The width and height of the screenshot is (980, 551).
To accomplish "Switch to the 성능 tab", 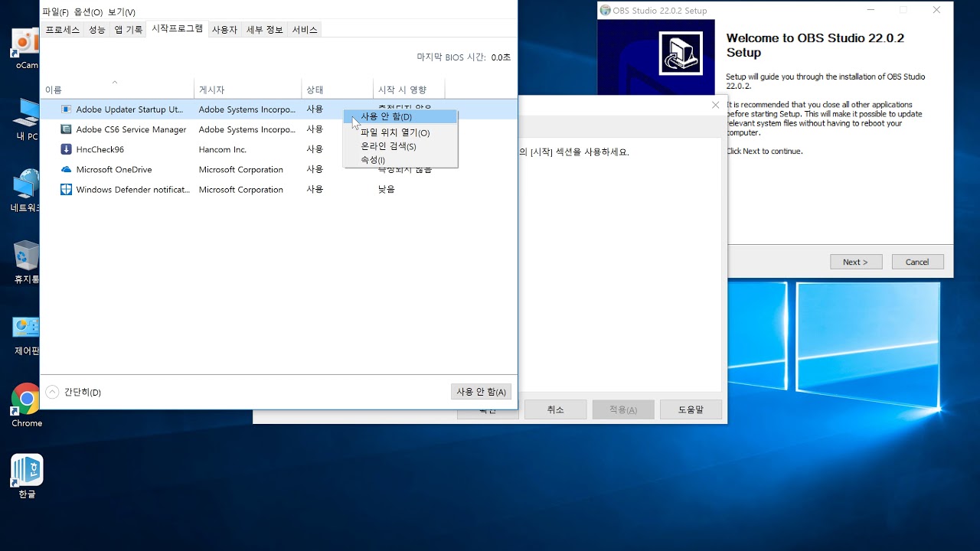I will point(97,30).
